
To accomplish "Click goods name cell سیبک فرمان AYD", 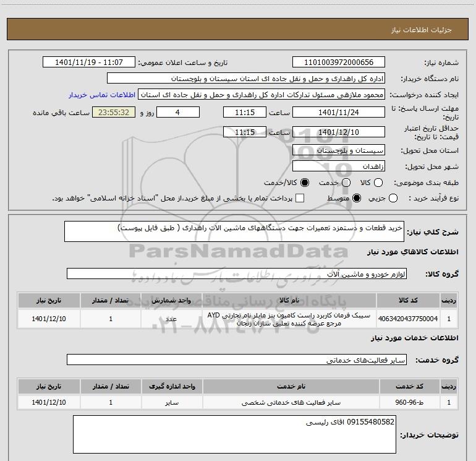I will (x=289, y=319).
